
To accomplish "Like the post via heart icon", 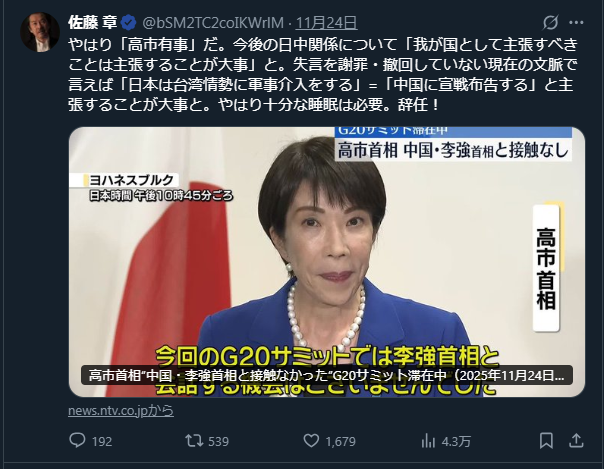I will tap(311, 441).
